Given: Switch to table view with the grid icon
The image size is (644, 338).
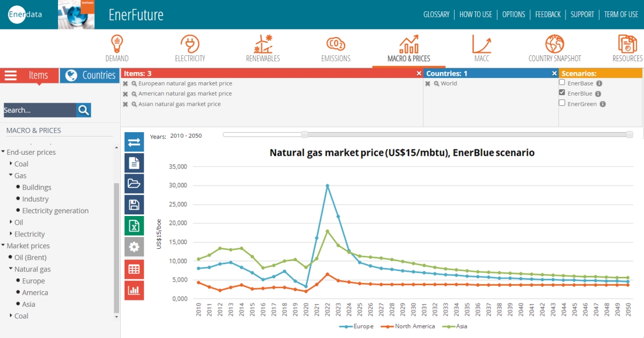Looking at the screenshot, I should [134, 269].
